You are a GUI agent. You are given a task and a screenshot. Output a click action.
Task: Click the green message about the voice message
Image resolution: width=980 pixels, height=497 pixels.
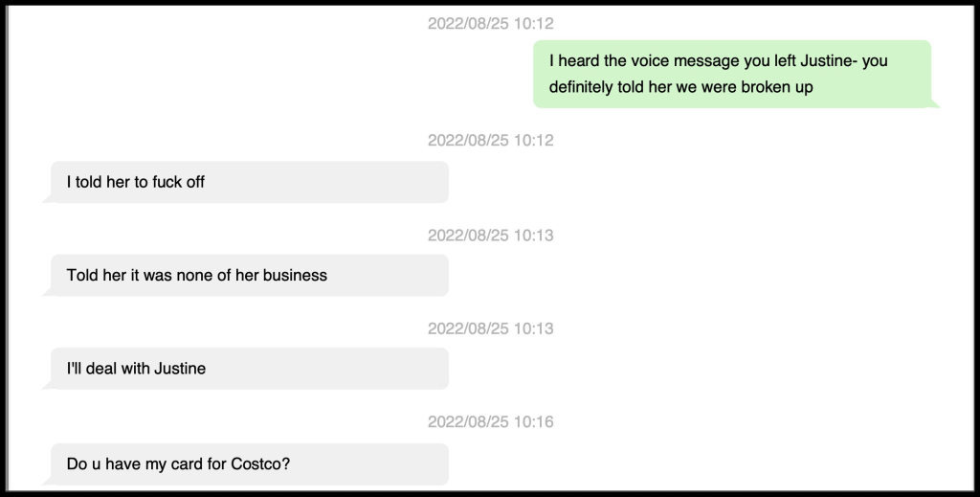731,74
